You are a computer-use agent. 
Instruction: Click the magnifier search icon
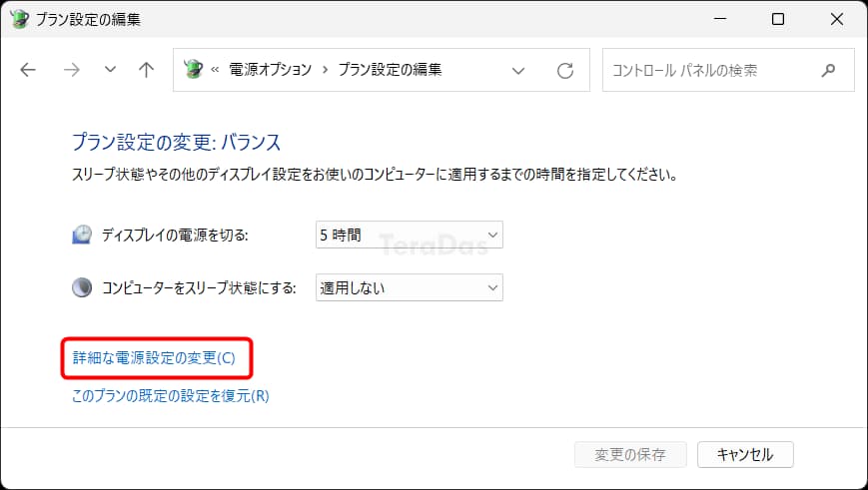click(x=828, y=70)
